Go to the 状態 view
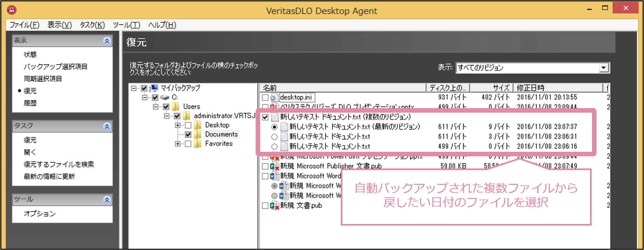644x250 pixels. tap(30, 55)
